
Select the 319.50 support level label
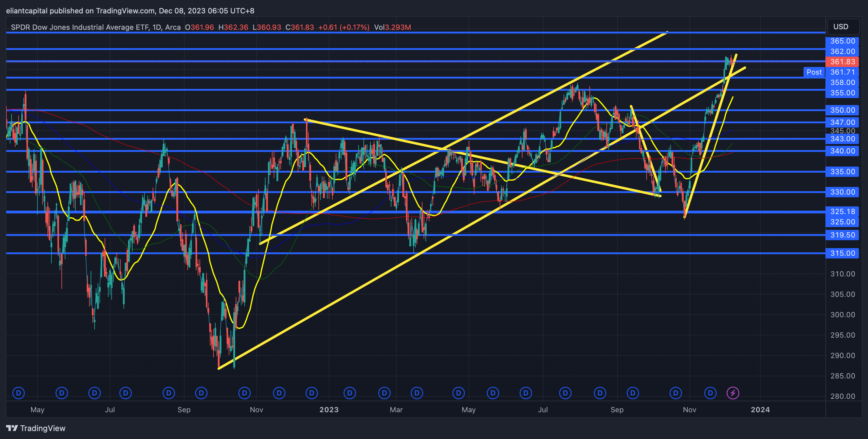[x=842, y=235]
